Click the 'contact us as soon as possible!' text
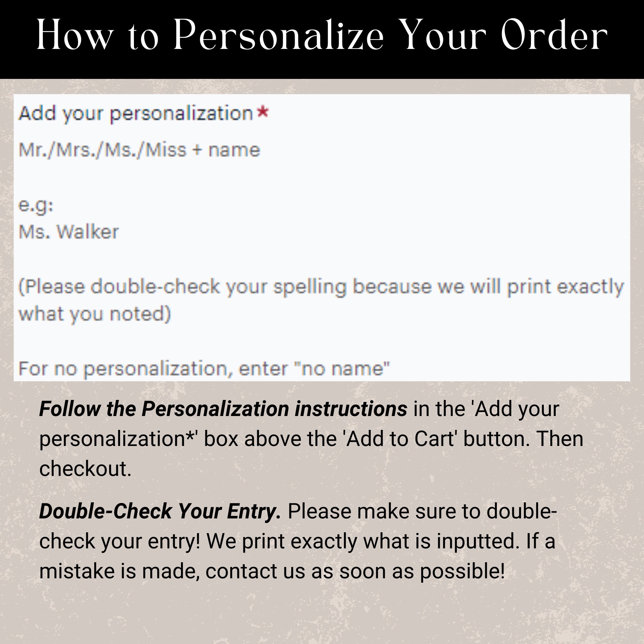Image resolution: width=644 pixels, height=644 pixels. click(x=355, y=571)
